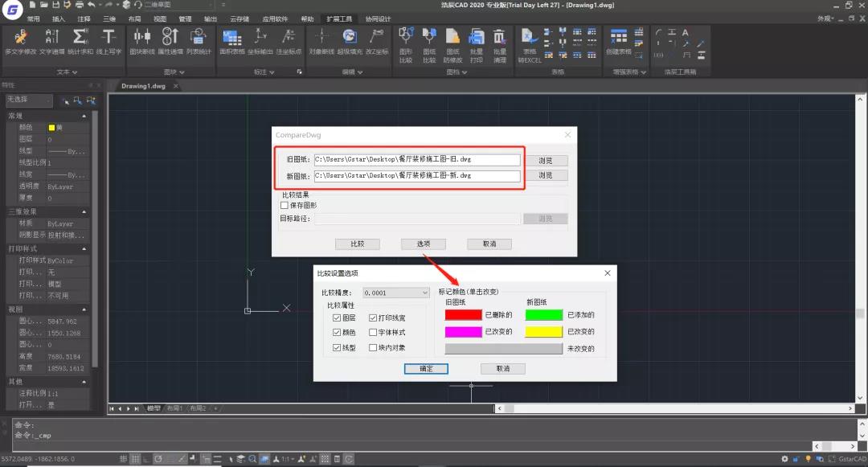Tick the 字体样式 checkbox
The image size is (868, 467).
coord(373,333)
